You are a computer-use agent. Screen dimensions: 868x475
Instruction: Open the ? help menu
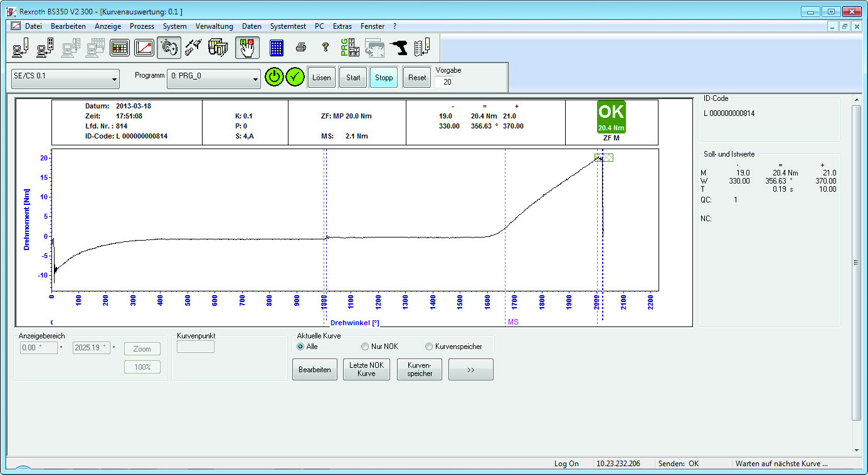[394, 26]
